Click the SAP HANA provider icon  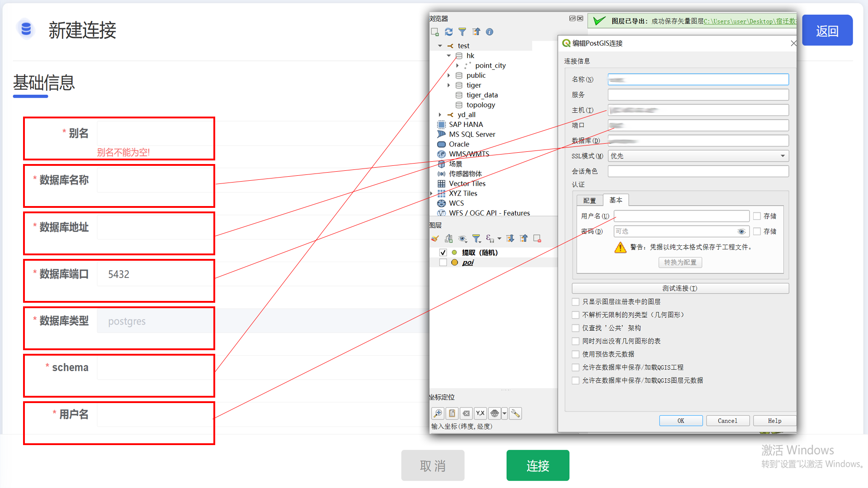coord(441,124)
